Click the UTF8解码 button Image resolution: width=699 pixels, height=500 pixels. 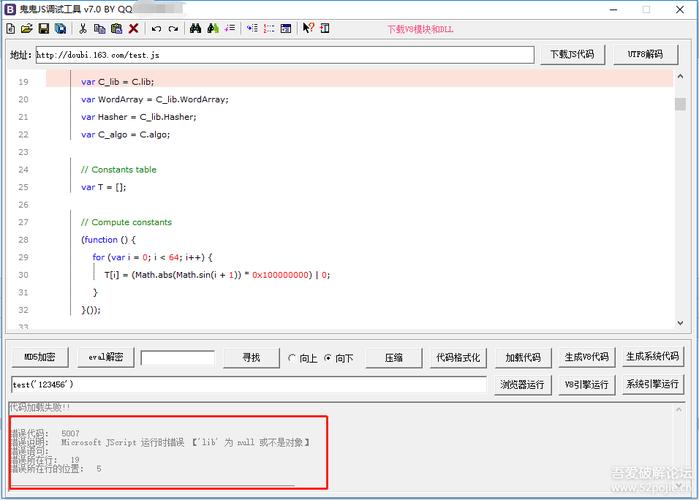coord(646,54)
